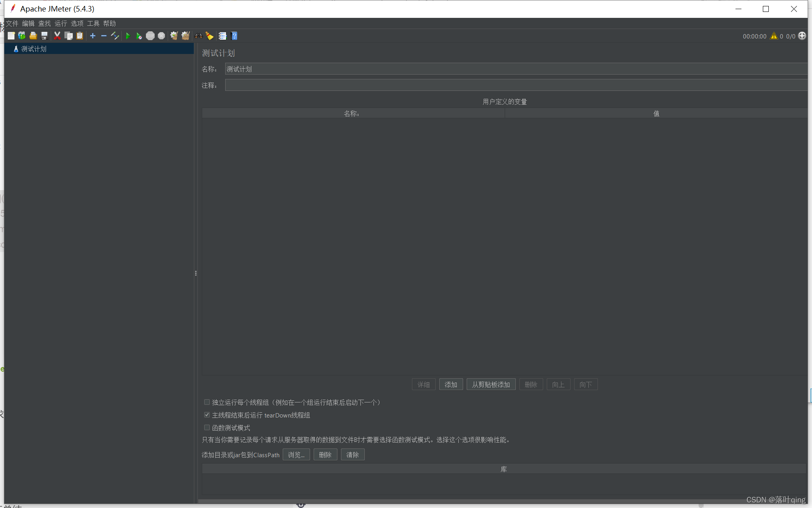Click the warning triangle log icon

point(774,36)
